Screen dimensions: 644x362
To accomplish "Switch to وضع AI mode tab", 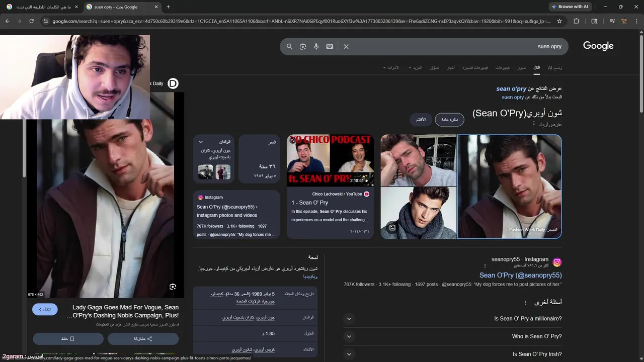I will 555,67.
